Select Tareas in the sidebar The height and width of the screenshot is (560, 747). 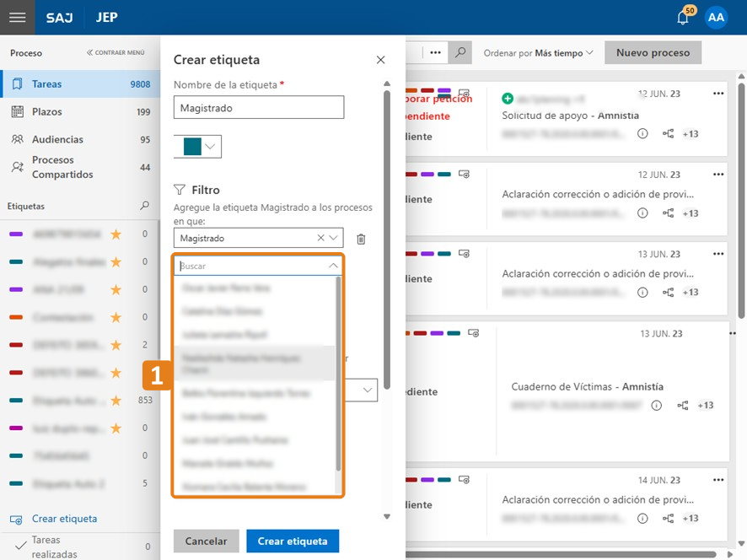tap(47, 84)
